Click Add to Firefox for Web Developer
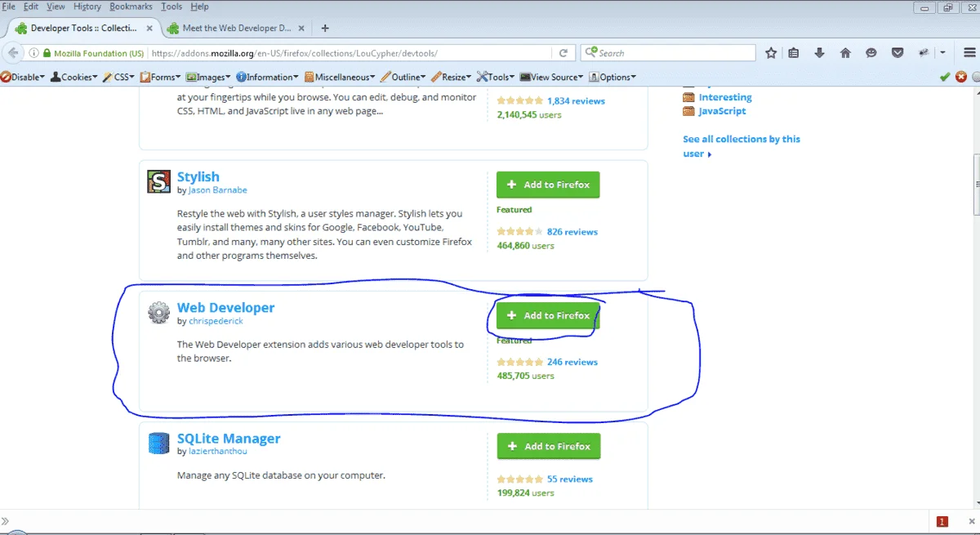The image size is (980, 535). coord(548,315)
